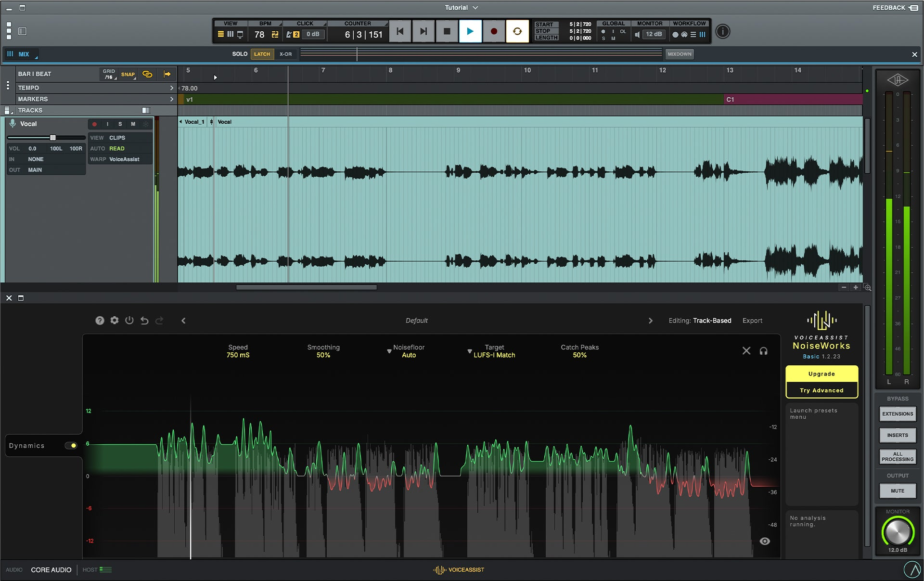Open the GRID /16 dropdown

coord(109,74)
